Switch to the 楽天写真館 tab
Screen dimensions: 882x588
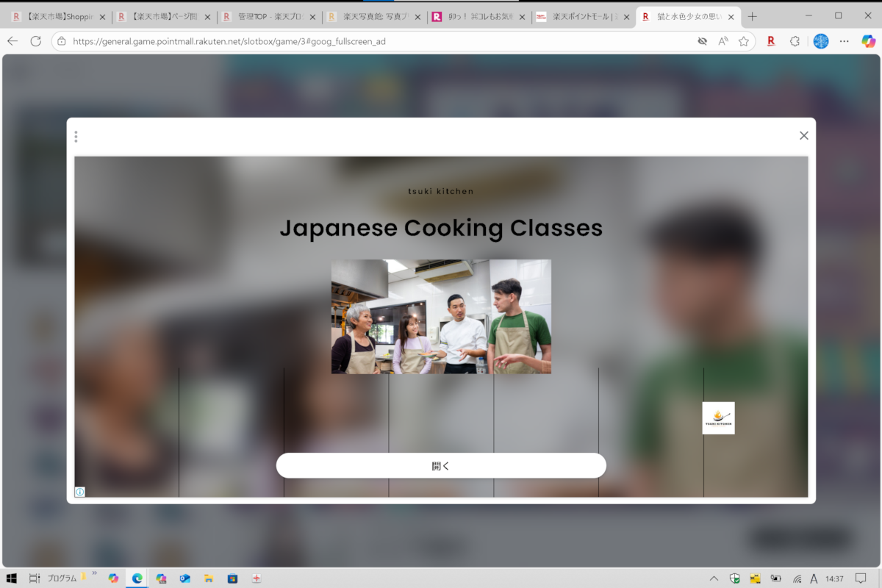[x=373, y=16]
